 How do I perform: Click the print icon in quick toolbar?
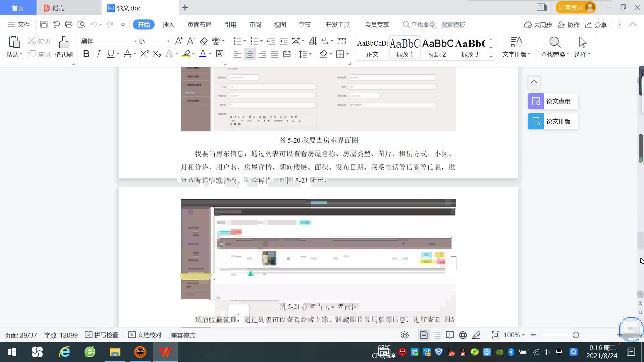coord(69,24)
